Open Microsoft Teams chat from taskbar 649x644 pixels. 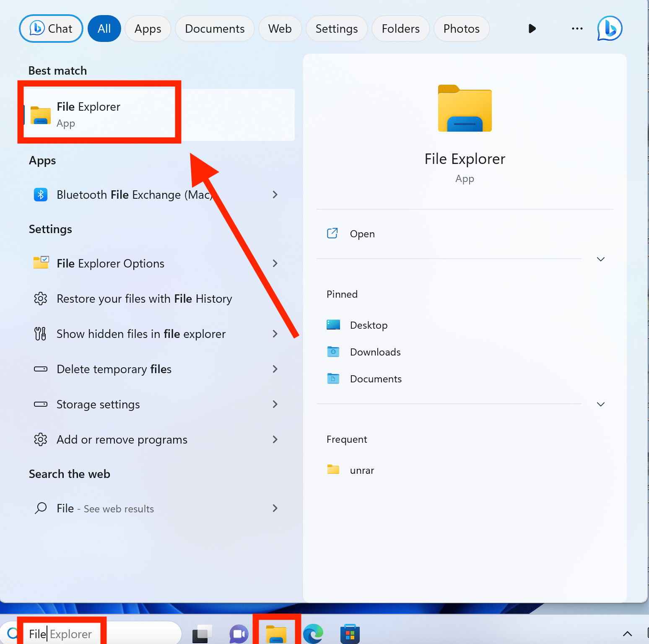[x=239, y=633]
